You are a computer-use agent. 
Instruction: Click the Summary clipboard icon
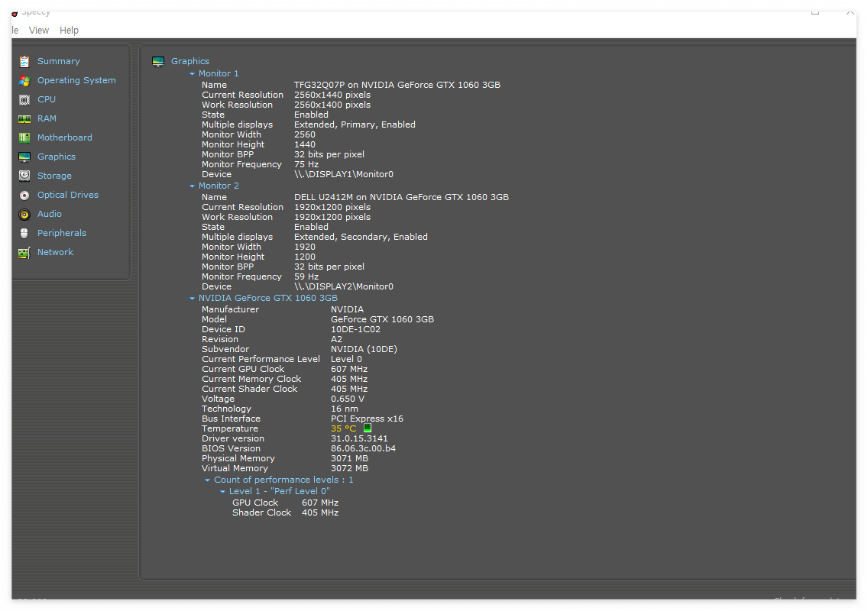pyautogui.click(x=24, y=61)
